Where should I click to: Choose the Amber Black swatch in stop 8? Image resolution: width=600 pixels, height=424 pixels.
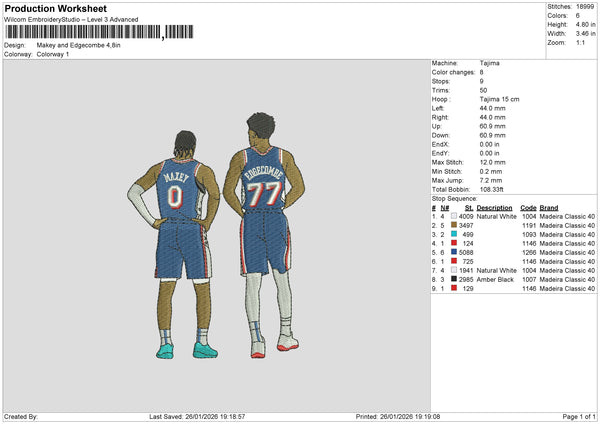tap(453, 279)
